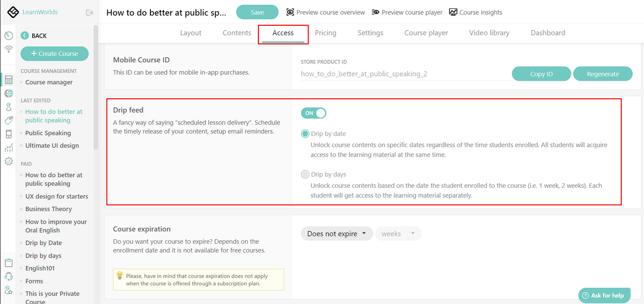The image size is (644, 304).
Task: Open the Video library tab
Action: [x=489, y=33]
